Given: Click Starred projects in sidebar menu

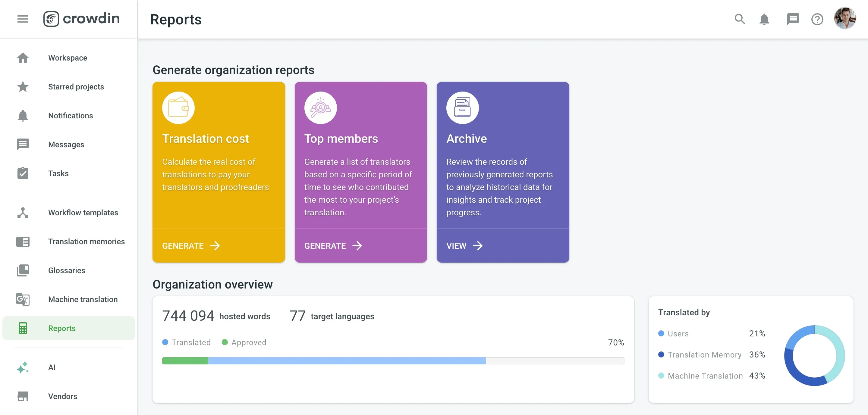Looking at the screenshot, I should (76, 86).
